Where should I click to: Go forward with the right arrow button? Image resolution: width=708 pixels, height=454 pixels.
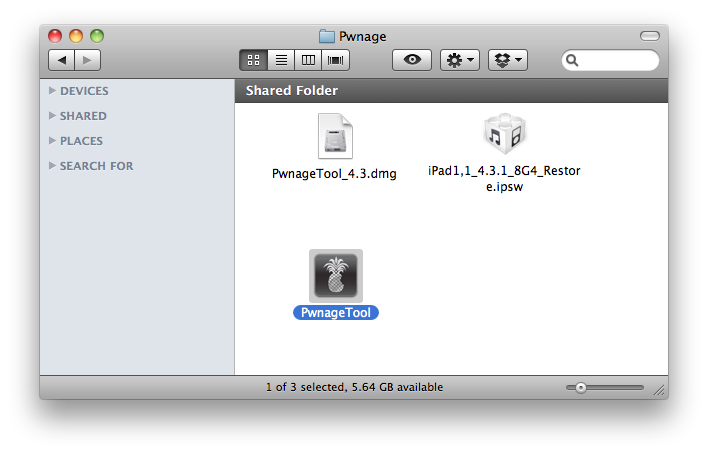87,60
